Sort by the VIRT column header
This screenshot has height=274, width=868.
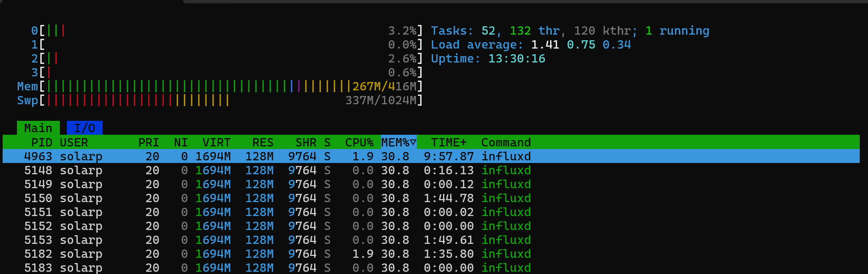click(x=216, y=142)
